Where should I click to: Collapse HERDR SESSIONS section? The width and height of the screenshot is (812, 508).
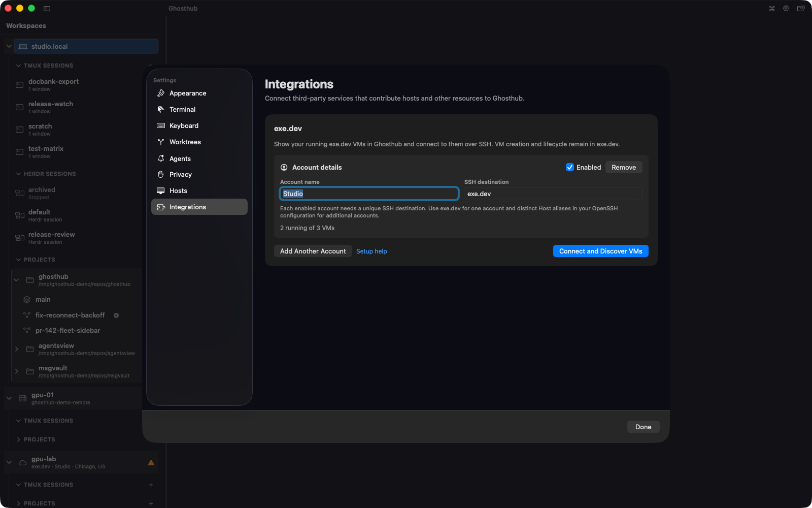point(18,174)
